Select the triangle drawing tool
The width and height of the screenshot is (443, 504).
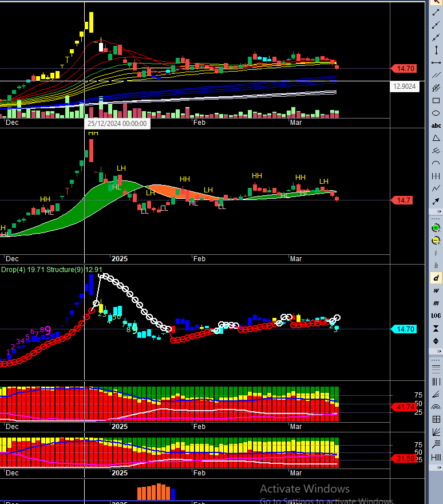[x=436, y=138]
